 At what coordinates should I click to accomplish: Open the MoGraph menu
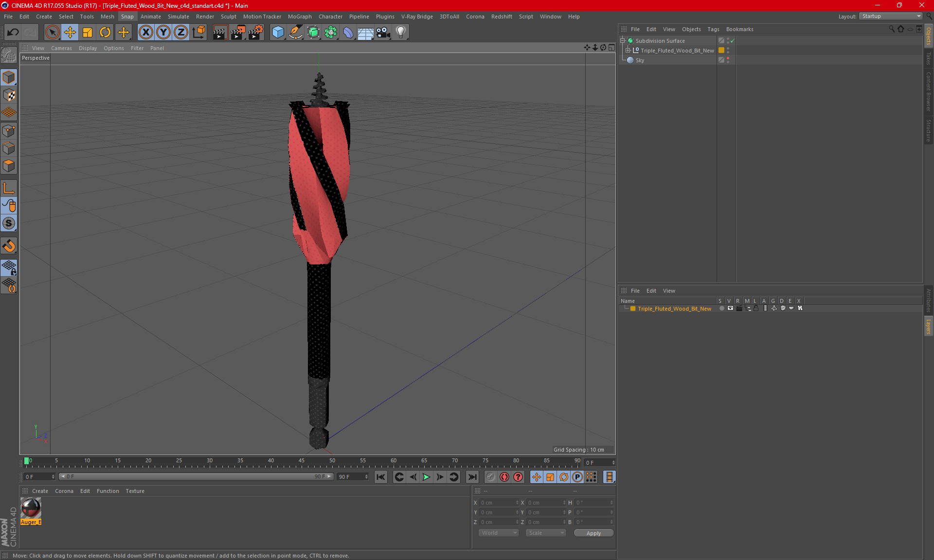coord(300,17)
